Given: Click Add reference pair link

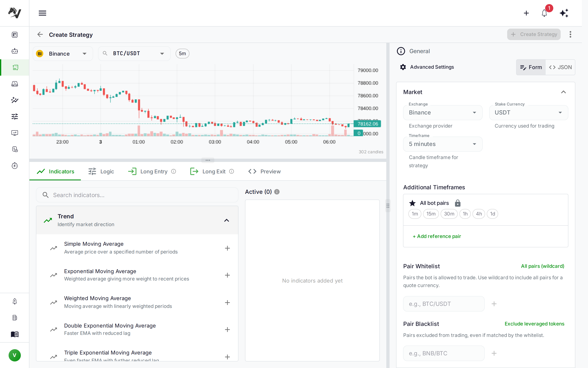Looking at the screenshot, I should click(x=437, y=236).
